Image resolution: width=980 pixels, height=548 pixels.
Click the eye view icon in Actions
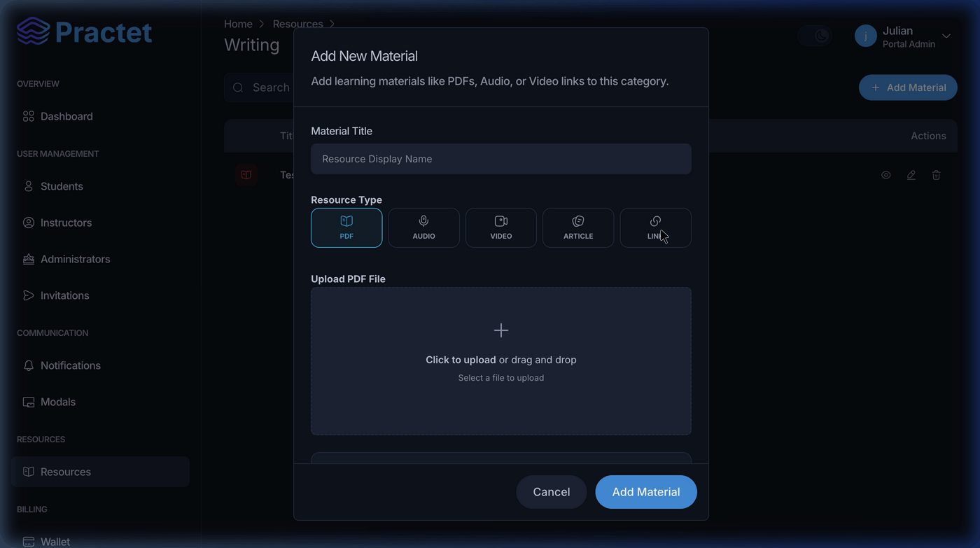coord(886,175)
